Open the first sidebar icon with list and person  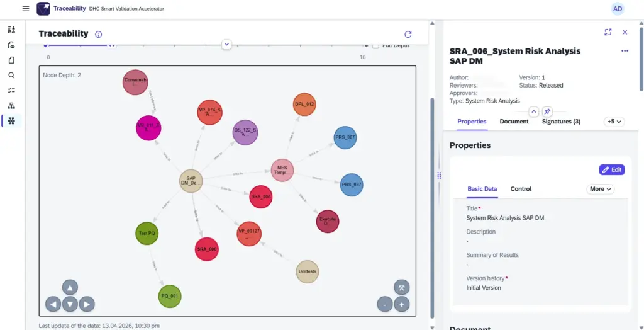[x=11, y=30]
